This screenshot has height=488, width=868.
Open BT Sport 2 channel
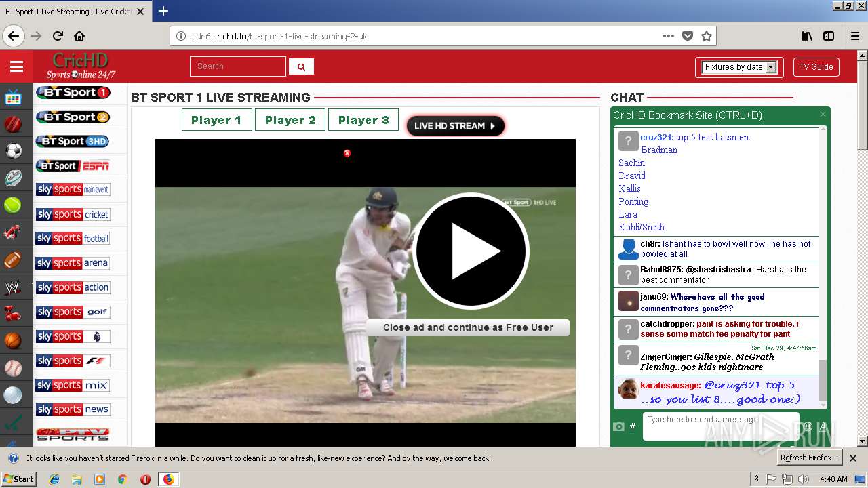coord(73,117)
